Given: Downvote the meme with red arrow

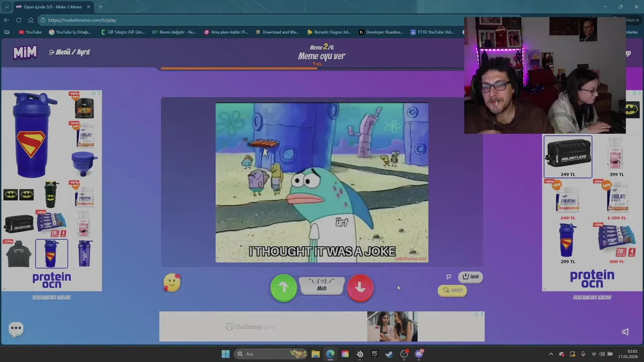Looking at the screenshot, I should 360,288.
